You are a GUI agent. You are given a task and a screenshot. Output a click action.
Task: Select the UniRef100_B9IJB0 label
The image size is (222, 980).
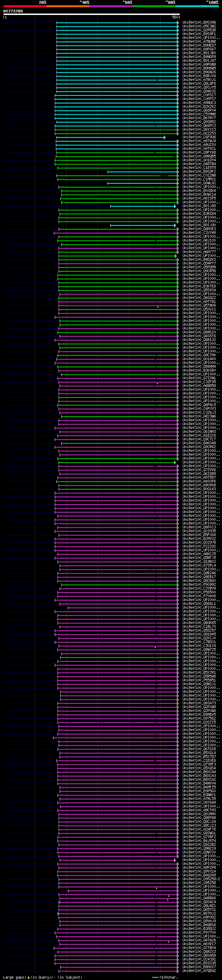point(199,53)
